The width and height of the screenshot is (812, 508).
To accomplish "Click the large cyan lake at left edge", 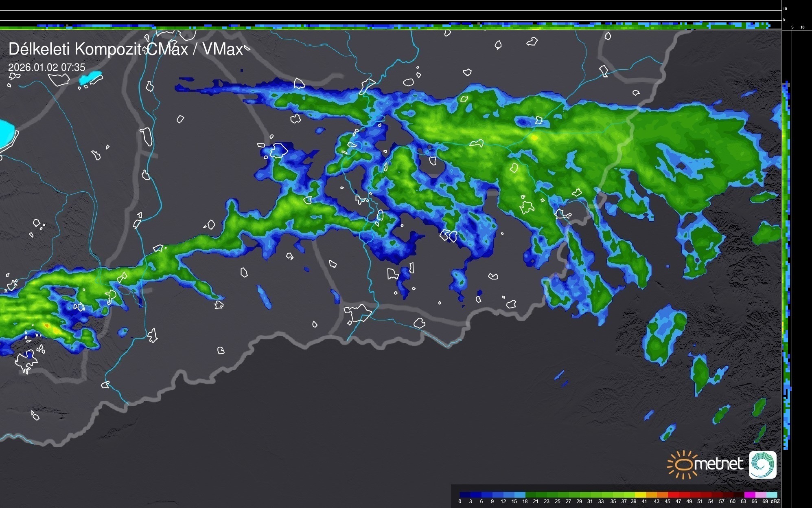I will tap(7, 134).
